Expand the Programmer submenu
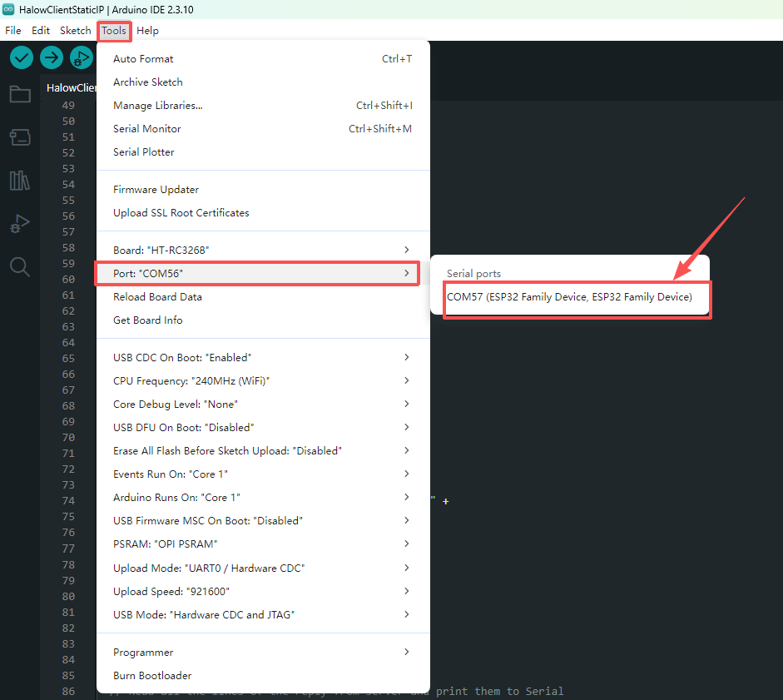Viewport: 783px width, 700px height. point(263,652)
